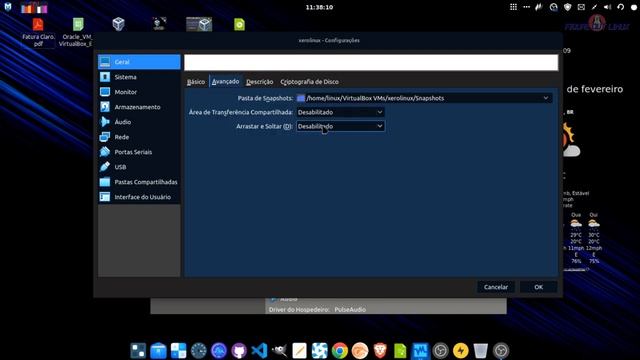
Task: Open Área de Transferência Compartilhada dropdown
Action: pos(340,112)
